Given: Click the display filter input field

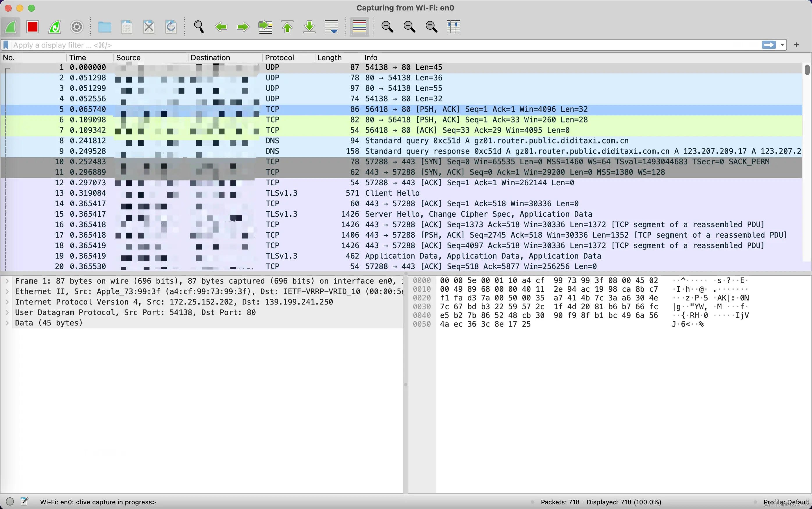Looking at the screenshot, I should click(370, 45).
